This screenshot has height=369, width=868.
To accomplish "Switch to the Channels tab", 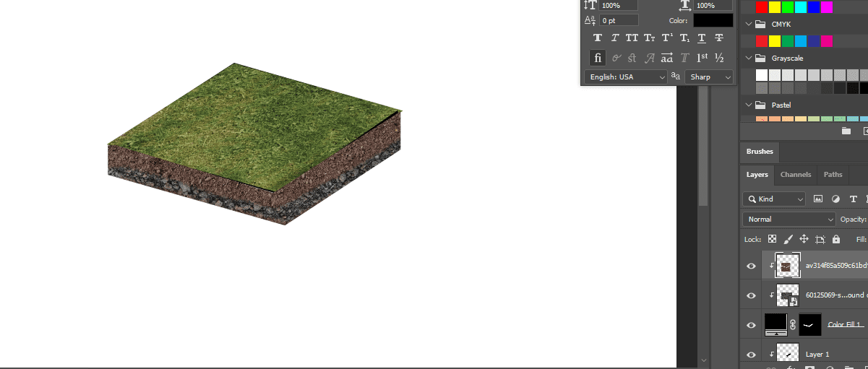I will [x=796, y=175].
